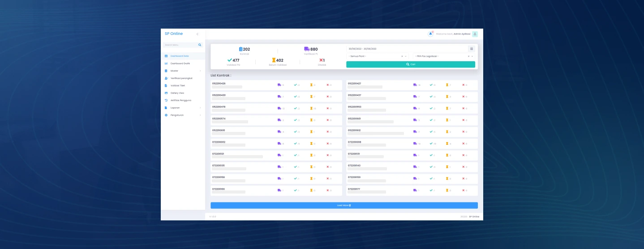This screenshot has height=249, width=644.
Task: Open the Pilih Pos Legalisasi dropdown
Action: tap(444, 56)
